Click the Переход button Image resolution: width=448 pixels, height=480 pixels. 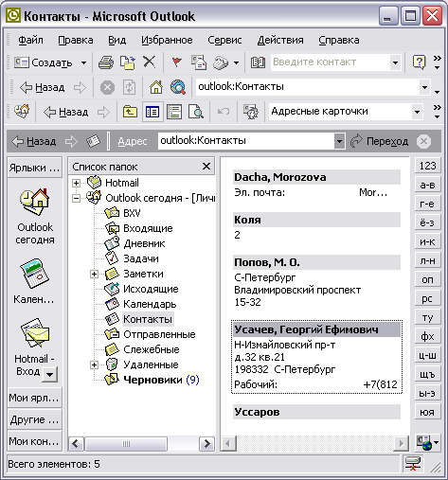(379, 141)
